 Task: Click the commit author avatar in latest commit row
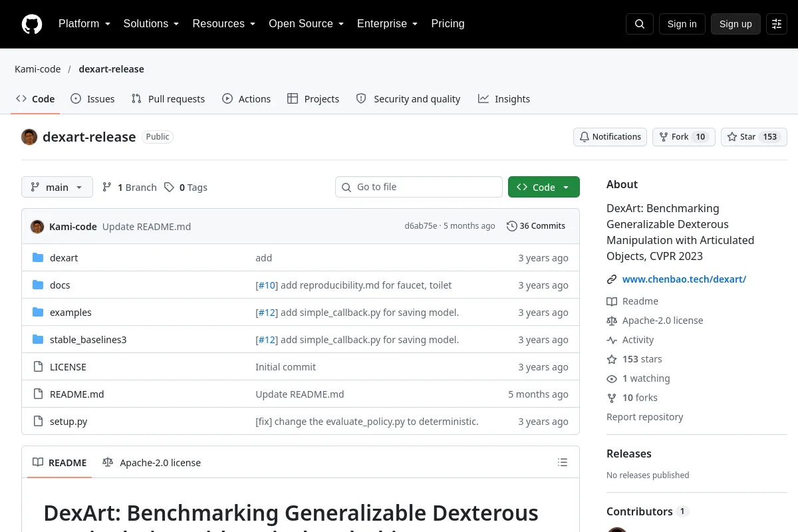pyautogui.click(x=37, y=226)
